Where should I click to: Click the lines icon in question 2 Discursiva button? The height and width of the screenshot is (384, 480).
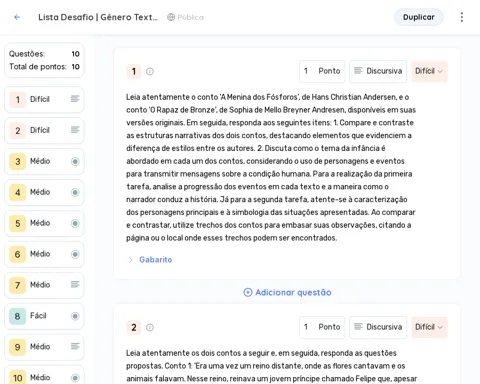point(358,326)
